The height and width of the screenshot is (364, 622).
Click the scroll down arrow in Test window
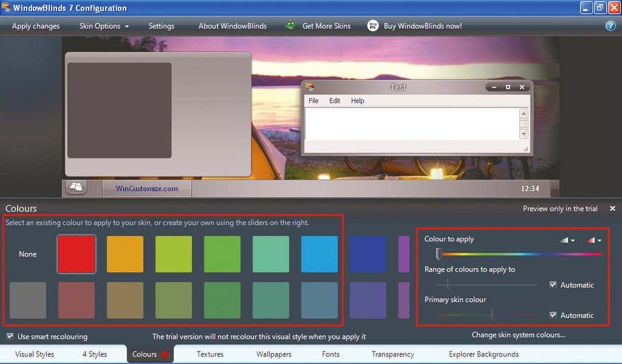pos(524,134)
